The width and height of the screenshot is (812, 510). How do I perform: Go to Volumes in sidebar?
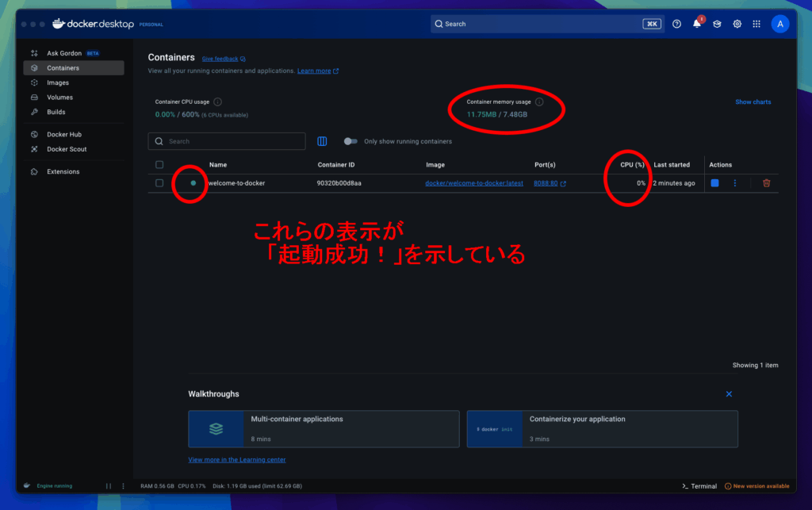(74, 98)
